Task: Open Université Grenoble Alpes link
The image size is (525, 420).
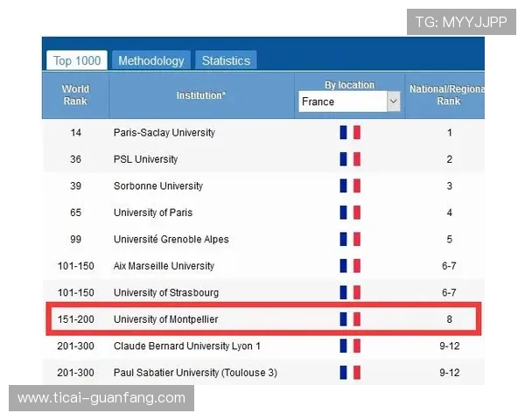Action: pyautogui.click(x=171, y=239)
